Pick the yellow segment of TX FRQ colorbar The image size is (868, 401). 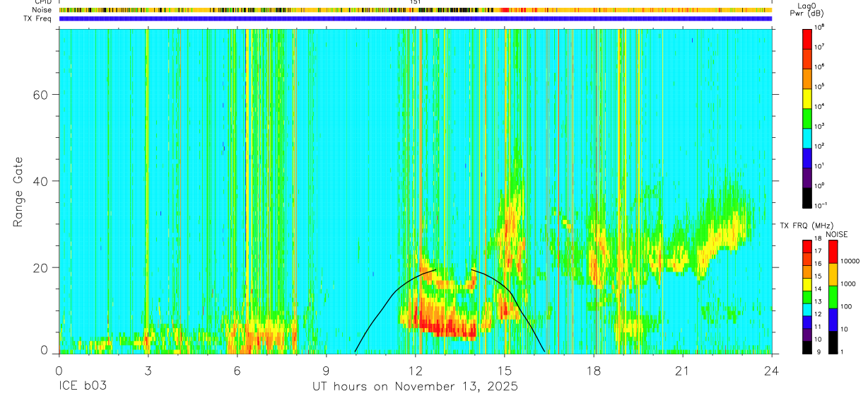click(807, 284)
